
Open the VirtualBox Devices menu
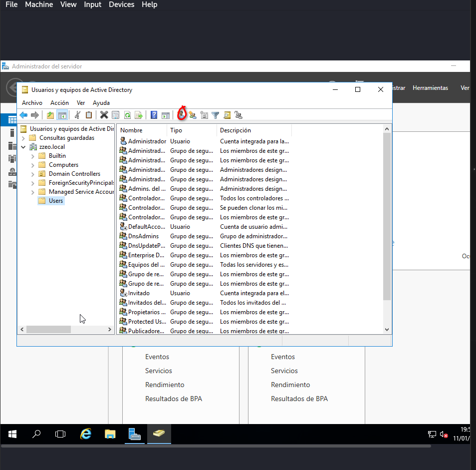tap(121, 4)
